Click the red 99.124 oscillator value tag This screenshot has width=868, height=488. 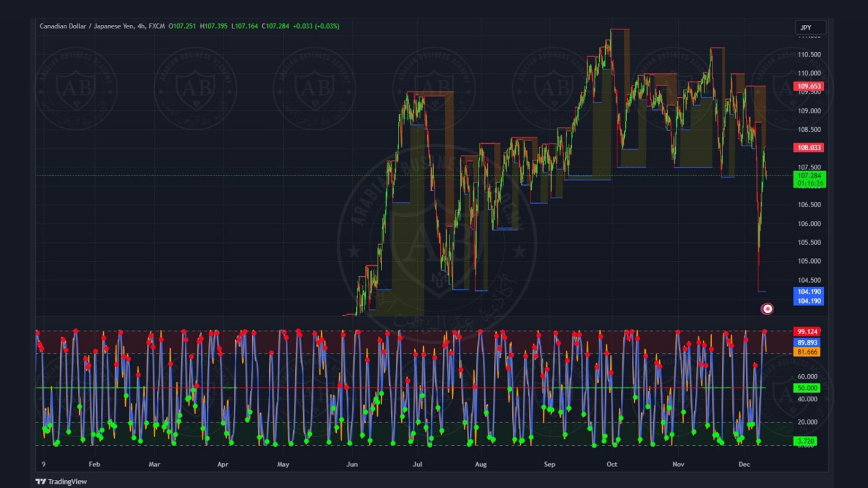click(807, 332)
